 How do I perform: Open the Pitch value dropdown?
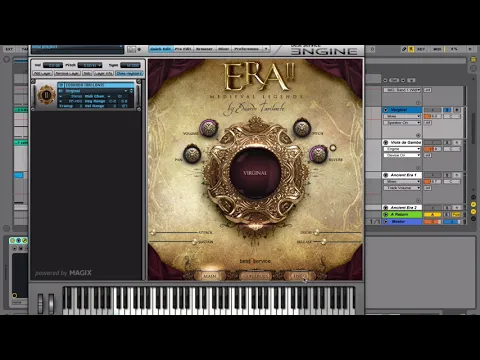coord(89,65)
